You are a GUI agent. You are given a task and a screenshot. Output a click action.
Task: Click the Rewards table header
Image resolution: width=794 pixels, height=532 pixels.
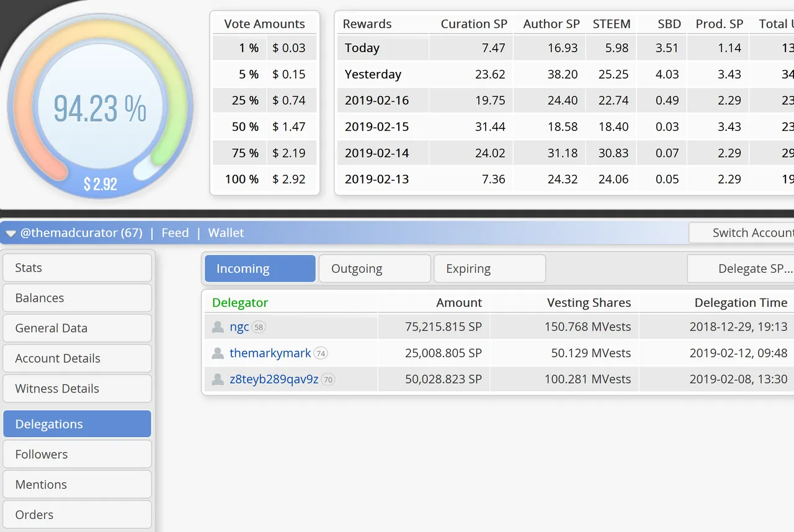(x=367, y=24)
